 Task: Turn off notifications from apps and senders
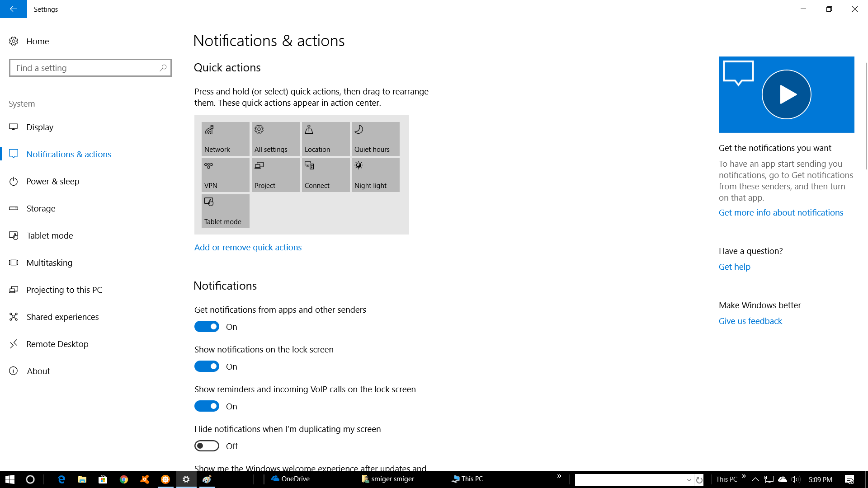tap(207, 327)
